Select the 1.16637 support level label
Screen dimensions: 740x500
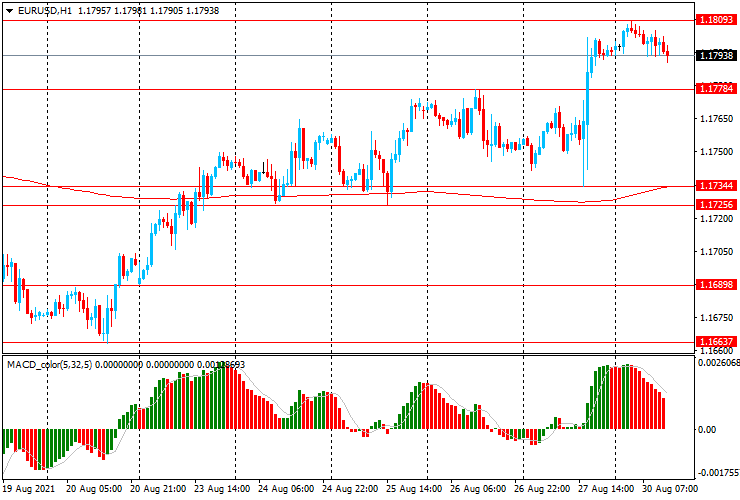pos(716,341)
